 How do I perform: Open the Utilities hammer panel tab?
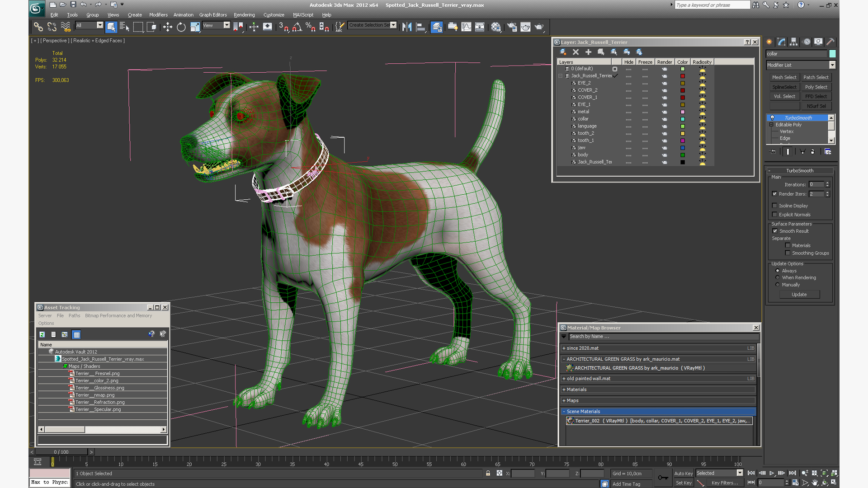(830, 42)
